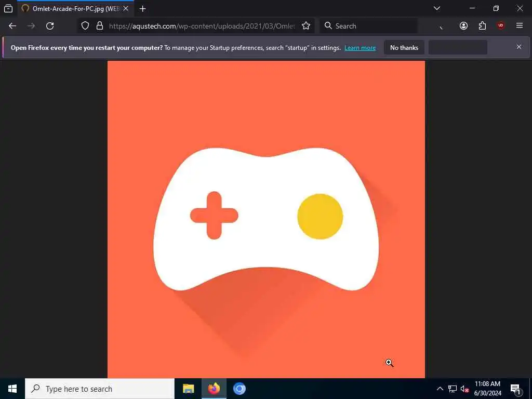The width and height of the screenshot is (532, 399).
Task: Show hidden system tray icons
Action: (440, 389)
